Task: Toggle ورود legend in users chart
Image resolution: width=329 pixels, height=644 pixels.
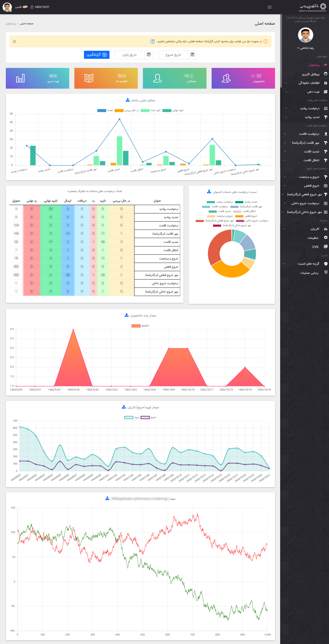Action: coord(131,417)
